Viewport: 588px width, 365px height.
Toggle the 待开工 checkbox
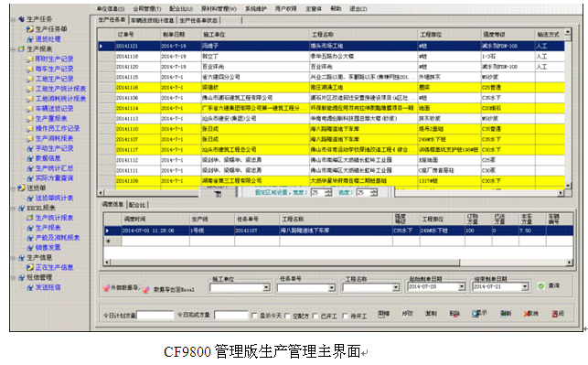click(x=345, y=316)
